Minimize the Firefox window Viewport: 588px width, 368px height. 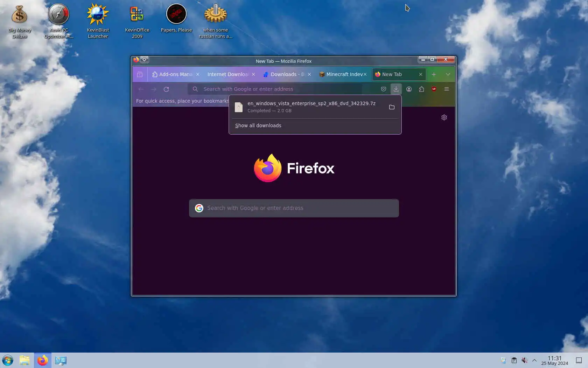click(423, 60)
